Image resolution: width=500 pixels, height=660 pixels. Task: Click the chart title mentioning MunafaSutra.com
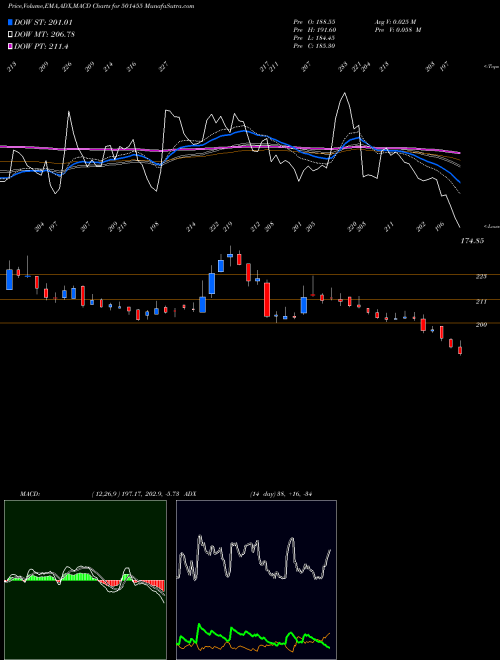(101, 6)
